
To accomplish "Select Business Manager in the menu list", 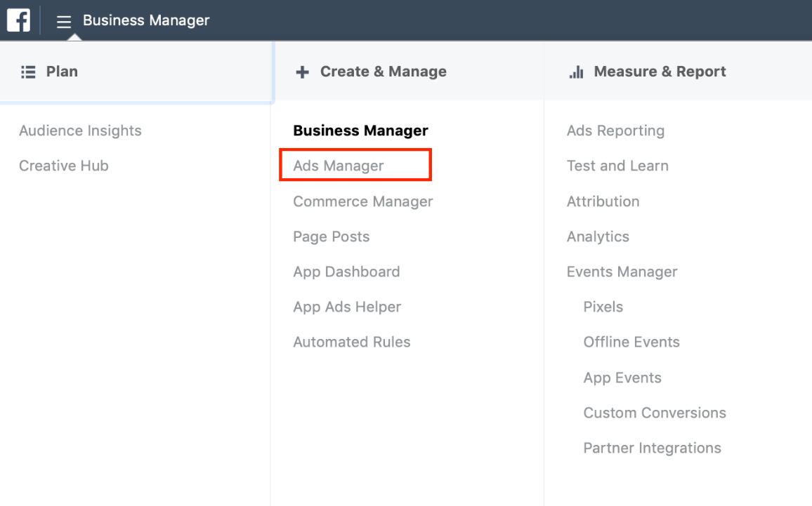I will click(360, 131).
